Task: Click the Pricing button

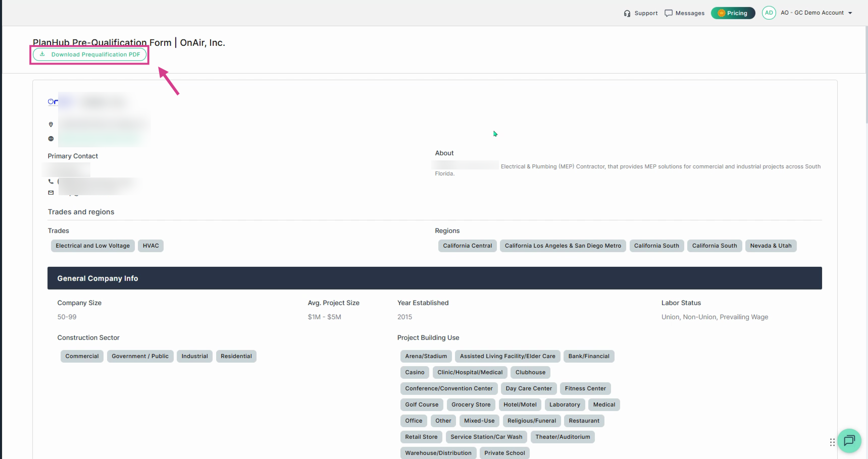Action: [x=733, y=13]
